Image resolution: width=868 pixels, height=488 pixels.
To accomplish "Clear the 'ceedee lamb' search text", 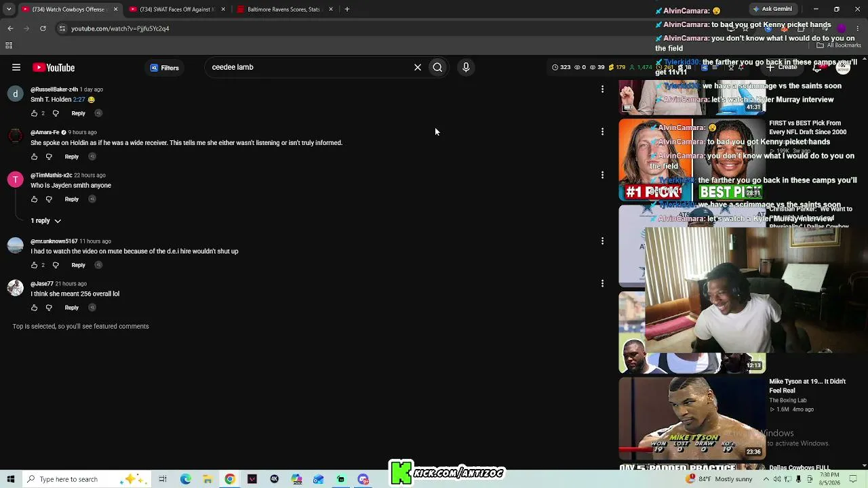I will [418, 67].
